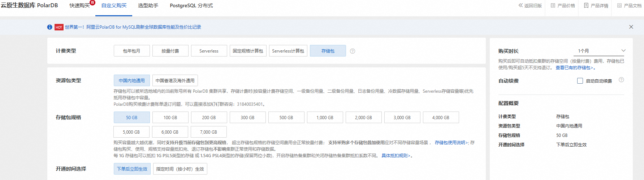Pick the 300 GB storage package size
Screen dimensions: 644x180
click(248, 117)
